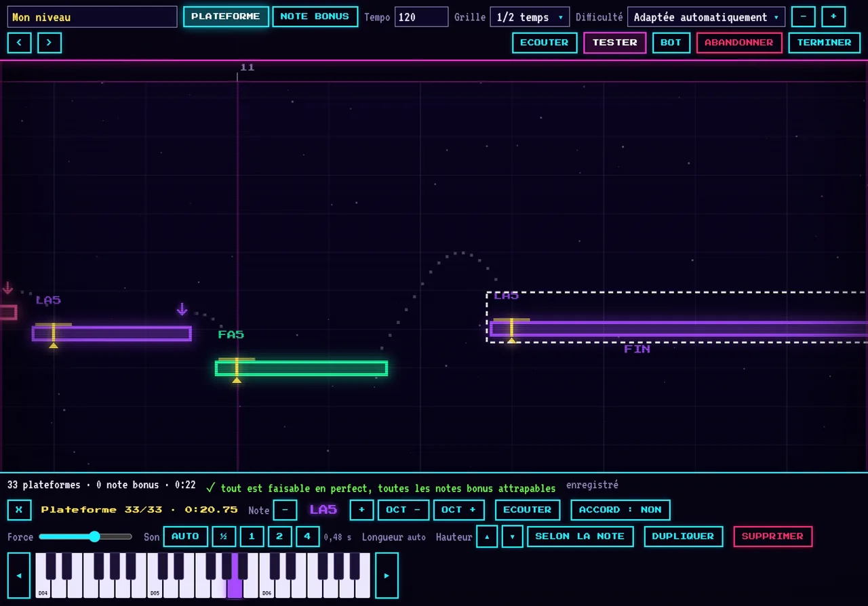
Task: Lower note with minus next to LA5
Action: 285,510
